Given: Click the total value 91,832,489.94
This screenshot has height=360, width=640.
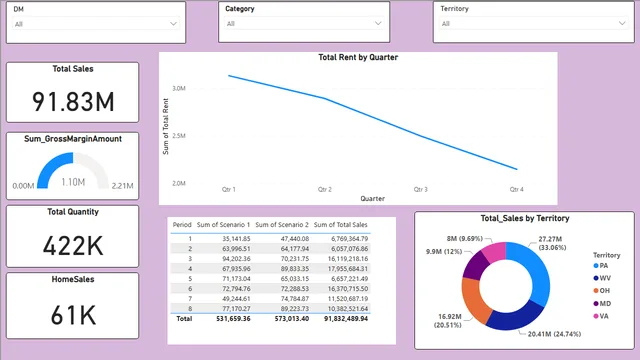Looking at the screenshot, I should pyautogui.click(x=346, y=319).
